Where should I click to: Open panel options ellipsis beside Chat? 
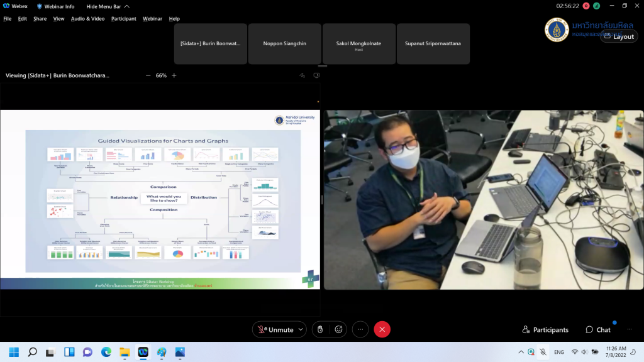tap(630, 329)
